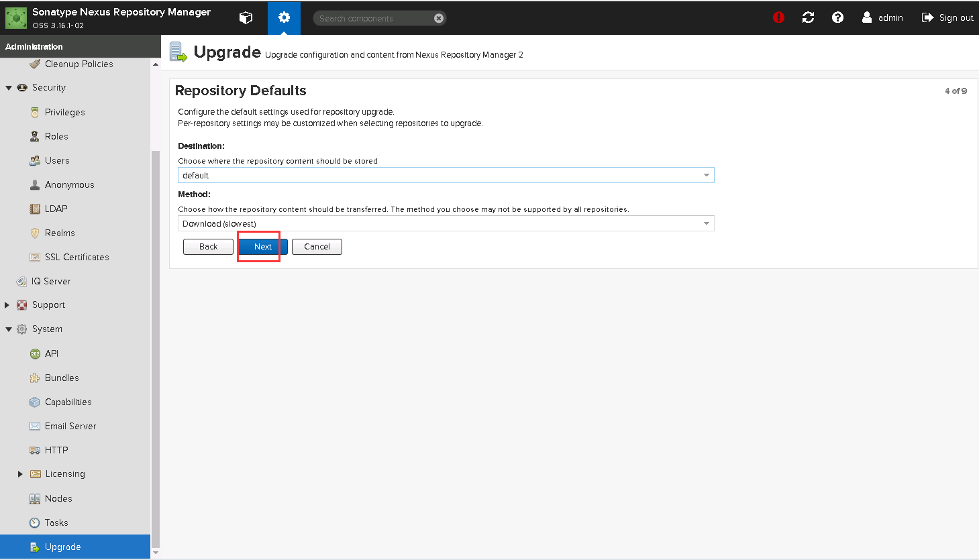Collapse the System tree section
This screenshot has height=560, width=979.
coord(9,329)
